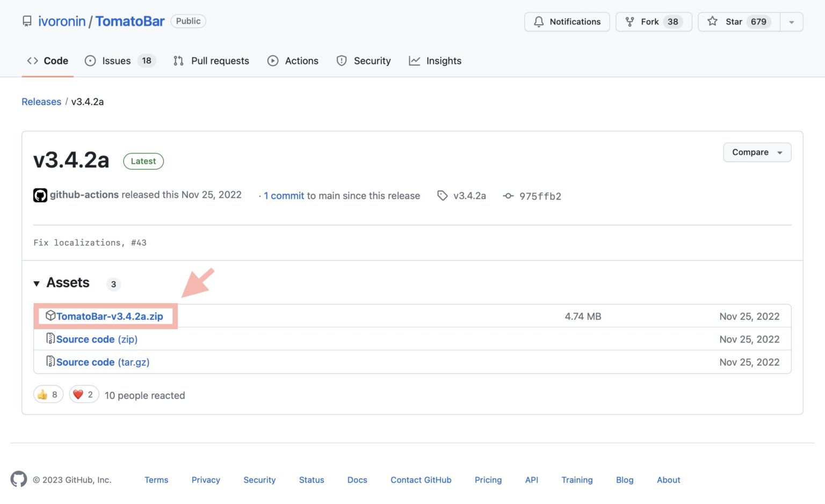Switch to the Issues tab
825x504 pixels.
tap(117, 61)
